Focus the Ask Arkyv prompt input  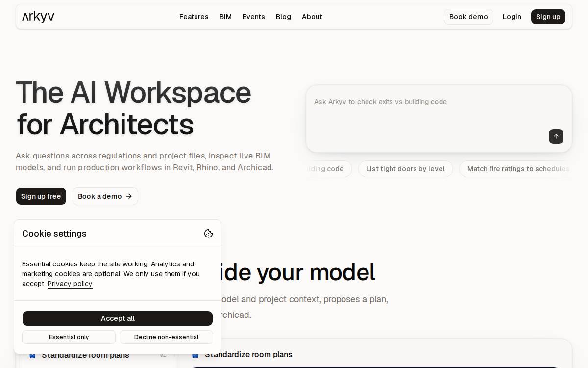(x=439, y=119)
